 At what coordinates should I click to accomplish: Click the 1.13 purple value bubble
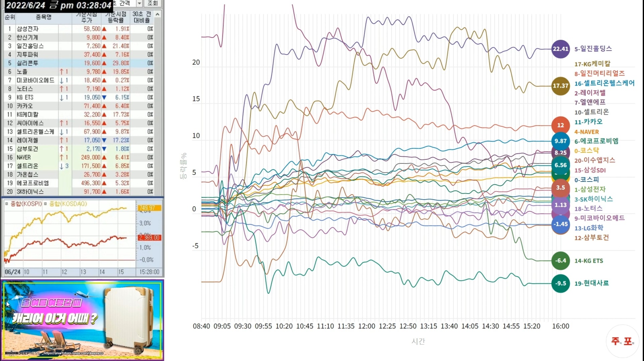(560, 205)
